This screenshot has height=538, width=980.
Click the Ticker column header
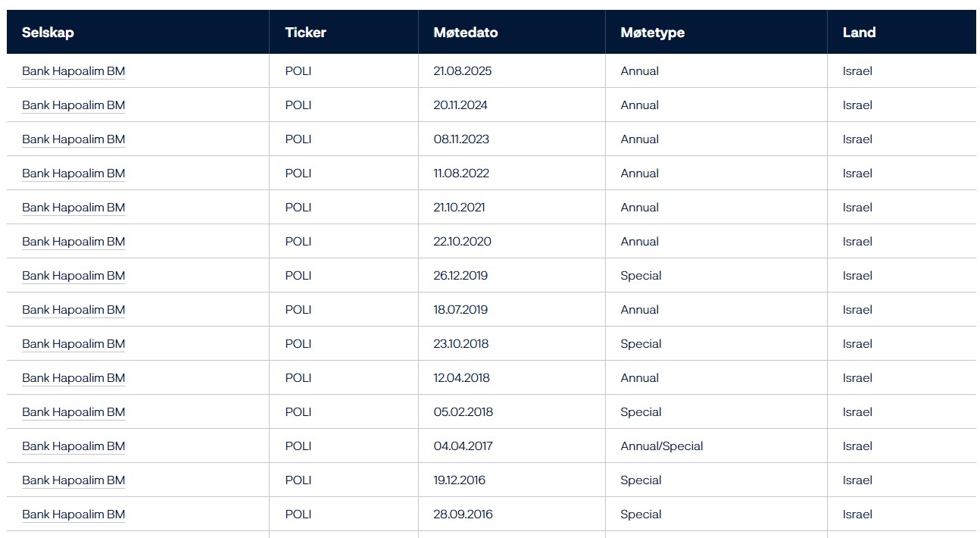pos(306,33)
